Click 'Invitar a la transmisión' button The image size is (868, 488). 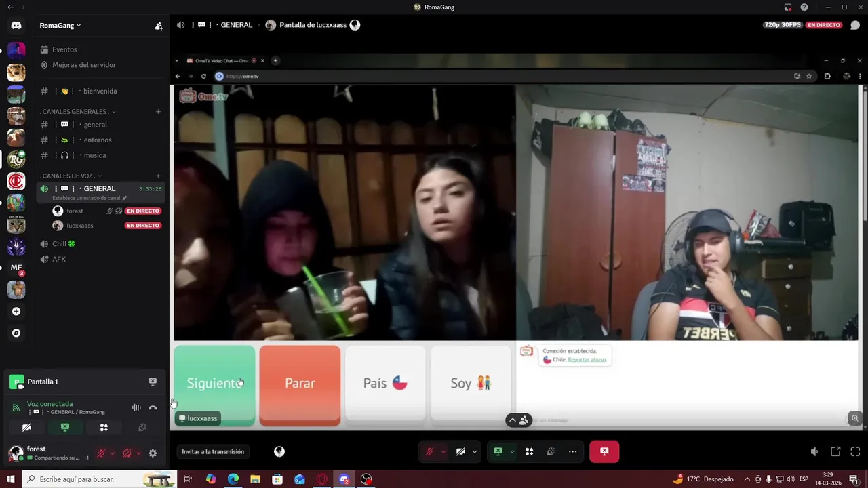click(x=213, y=451)
